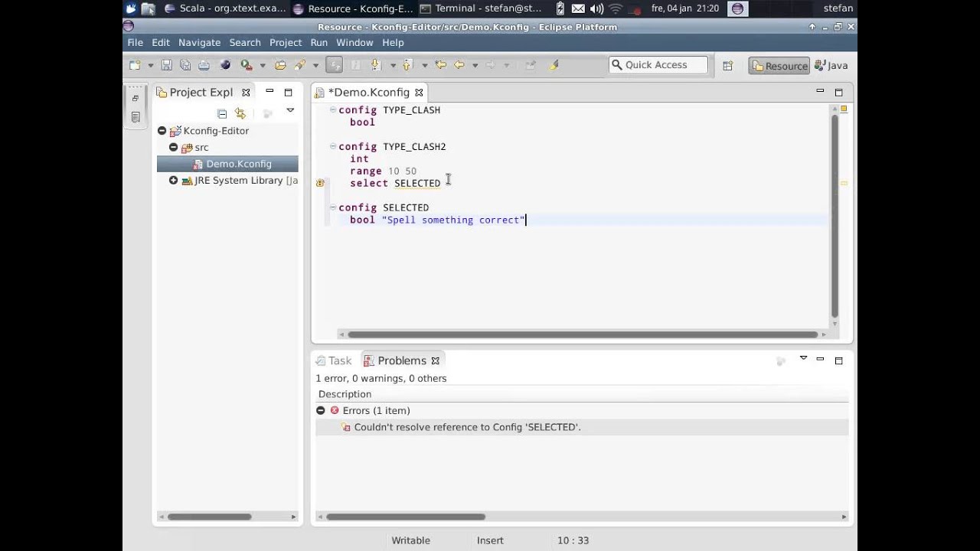Switch to the Resource perspective
980x551 pixels.
point(779,66)
